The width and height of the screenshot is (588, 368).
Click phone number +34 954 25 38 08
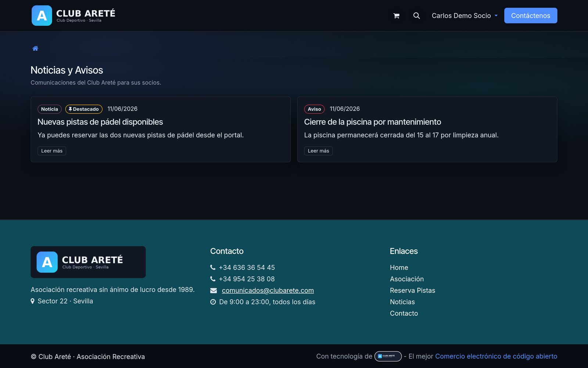[247, 279]
